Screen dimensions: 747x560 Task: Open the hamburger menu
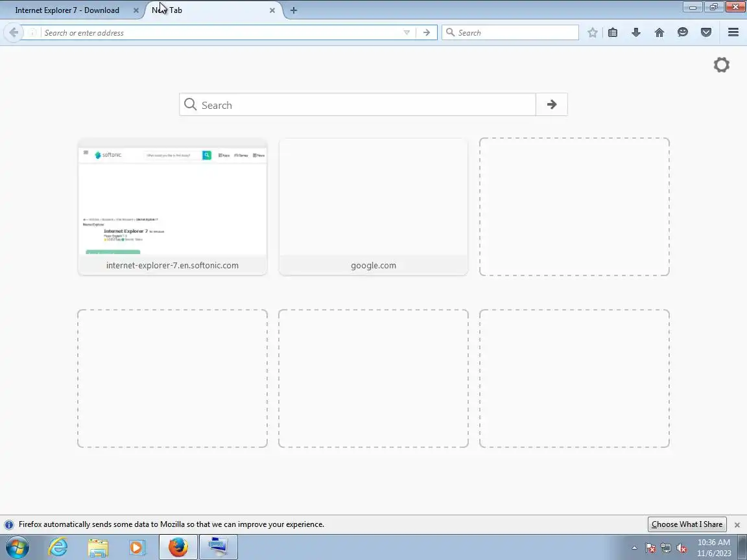(733, 32)
